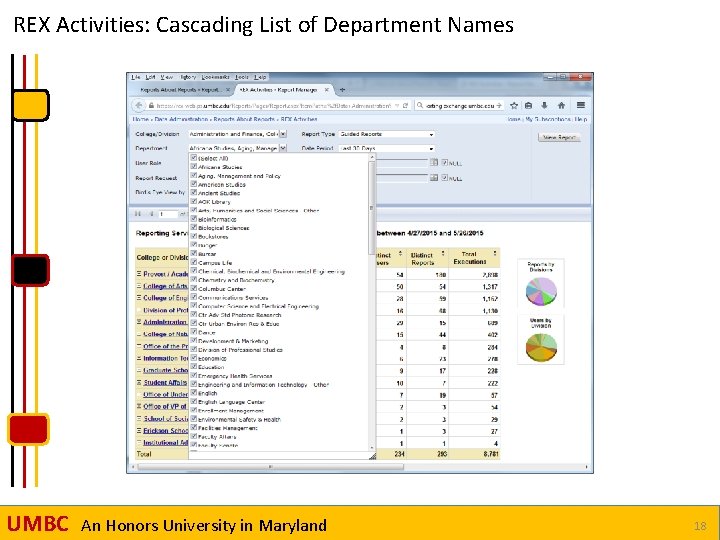This screenshot has height=540, width=720.
Task: Uncheck the Economics checkbox
Action: point(194,358)
